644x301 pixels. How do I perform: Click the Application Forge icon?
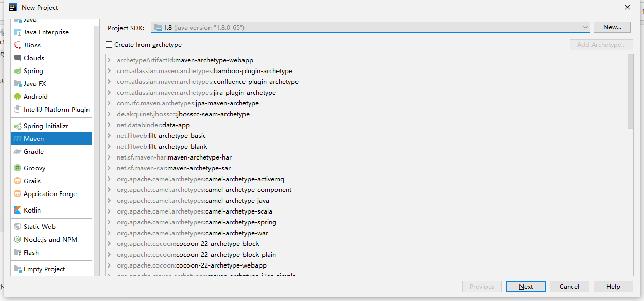click(18, 193)
